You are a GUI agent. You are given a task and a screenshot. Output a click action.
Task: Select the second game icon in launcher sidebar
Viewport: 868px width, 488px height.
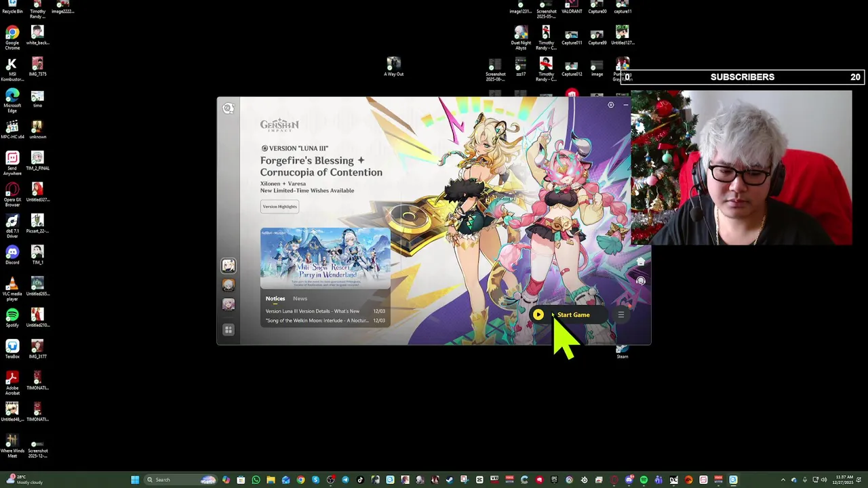click(229, 285)
